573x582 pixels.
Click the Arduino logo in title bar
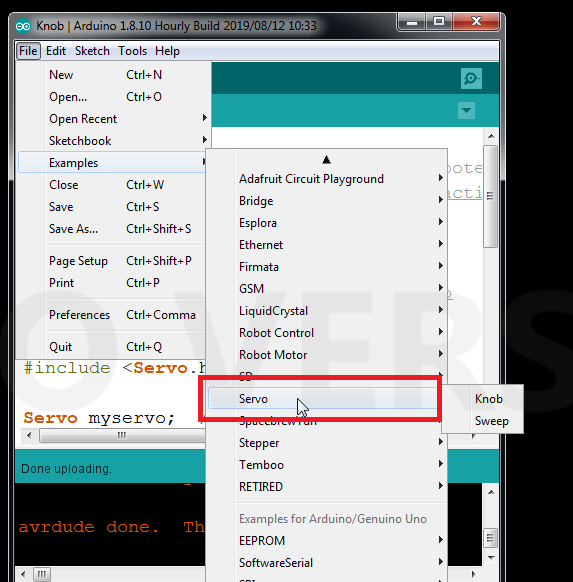click(23, 26)
